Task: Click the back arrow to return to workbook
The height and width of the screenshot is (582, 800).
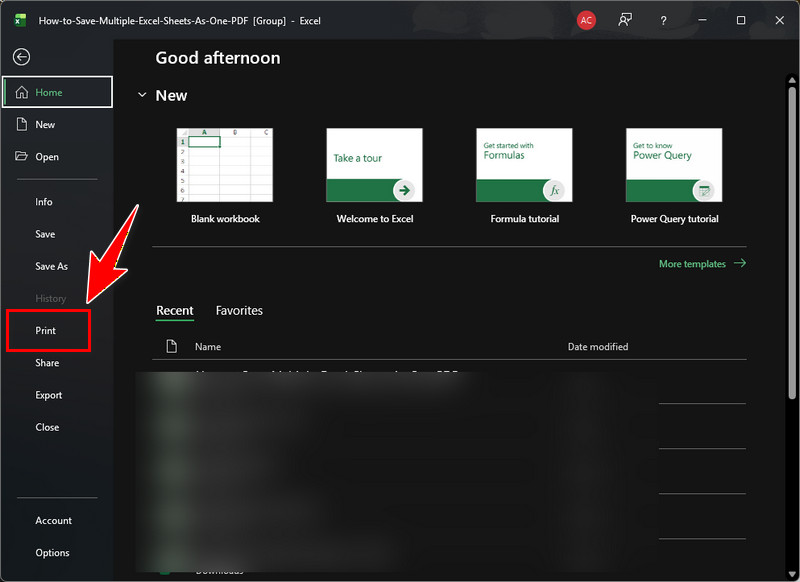Action: 21,57
